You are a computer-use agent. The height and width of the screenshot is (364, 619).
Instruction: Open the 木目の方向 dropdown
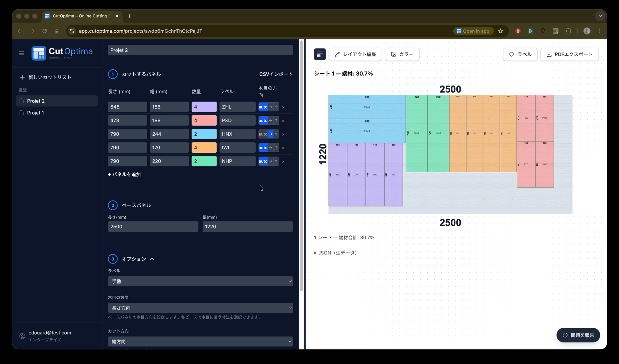[x=200, y=308]
